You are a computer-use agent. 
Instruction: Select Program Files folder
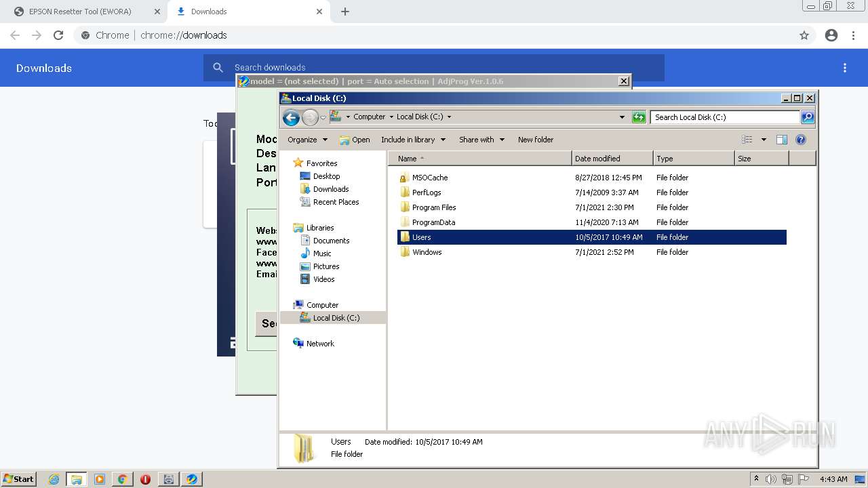coord(434,207)
